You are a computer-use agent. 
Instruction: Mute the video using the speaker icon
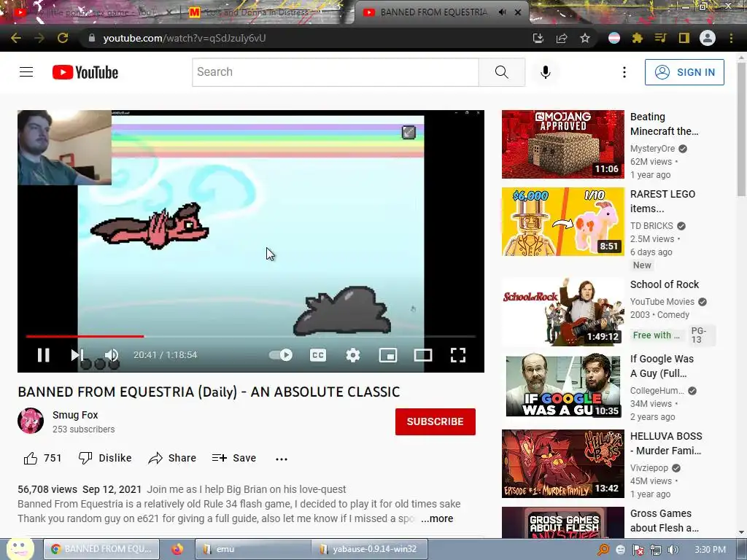click(x=112, y=355)
